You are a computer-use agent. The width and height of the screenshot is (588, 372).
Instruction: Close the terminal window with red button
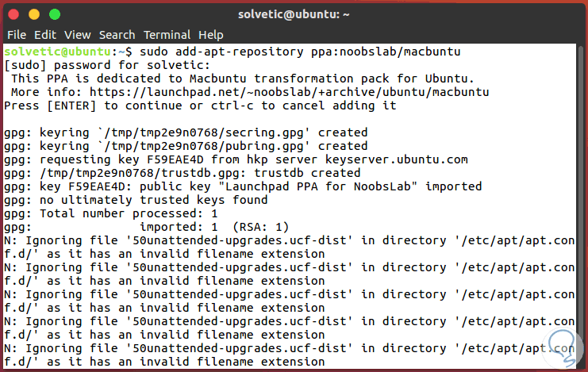[17, 14]
